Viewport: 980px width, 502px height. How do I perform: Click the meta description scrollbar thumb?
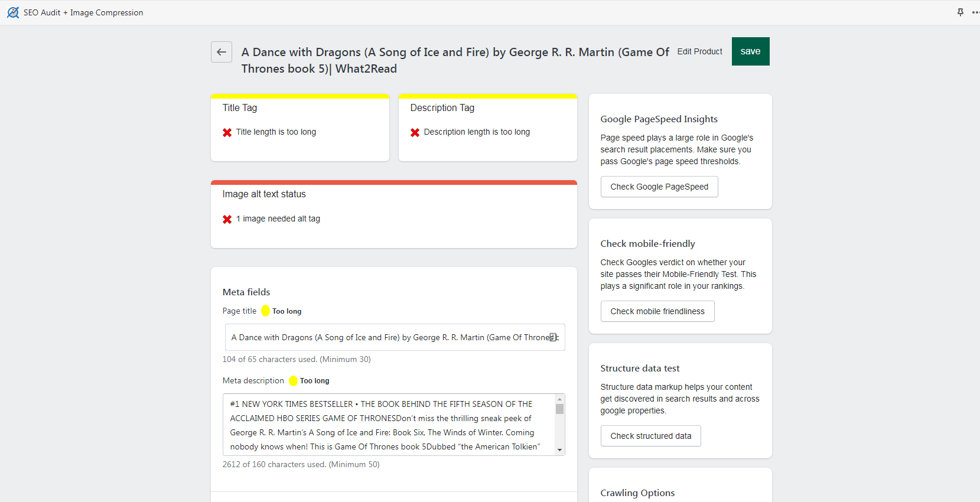coord(559,409)
